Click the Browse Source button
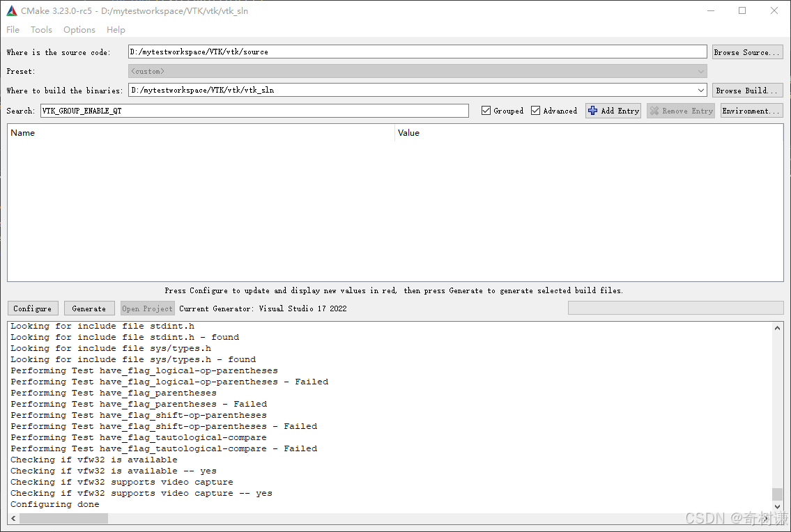Screen dimensions: 791x532 pos(748,52)
